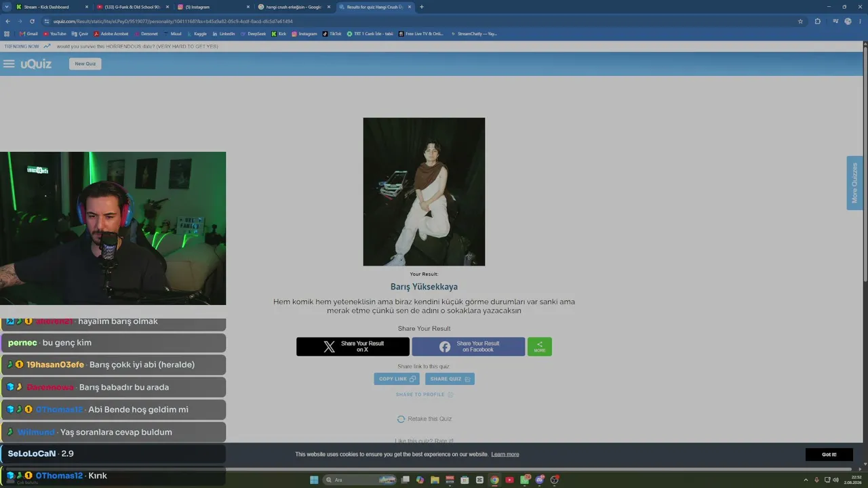The image size is (868, 488).
Task: Click the COPY LINK button
Action: coord(397,379)
